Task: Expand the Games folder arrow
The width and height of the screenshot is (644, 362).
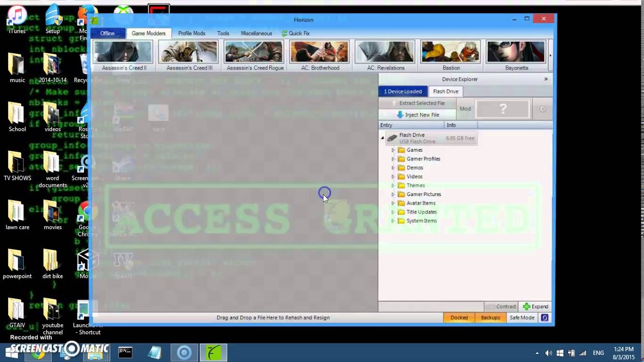Action: tap(393, 150)
